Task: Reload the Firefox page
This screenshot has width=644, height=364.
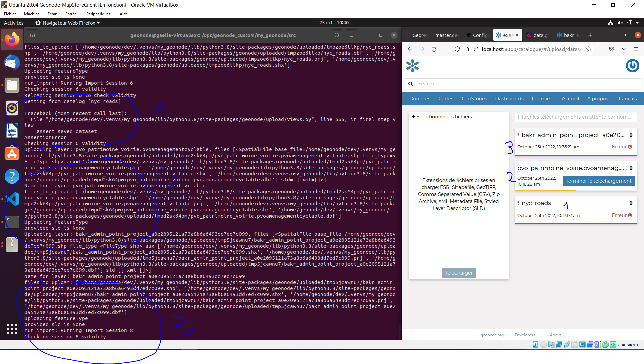Action: [x=434, y=49]
